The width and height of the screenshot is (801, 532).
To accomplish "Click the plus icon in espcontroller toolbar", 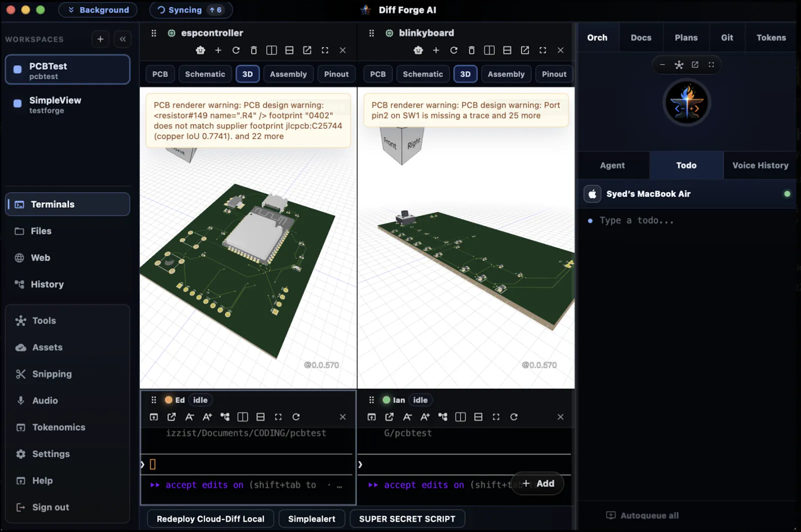I will 218,50.
